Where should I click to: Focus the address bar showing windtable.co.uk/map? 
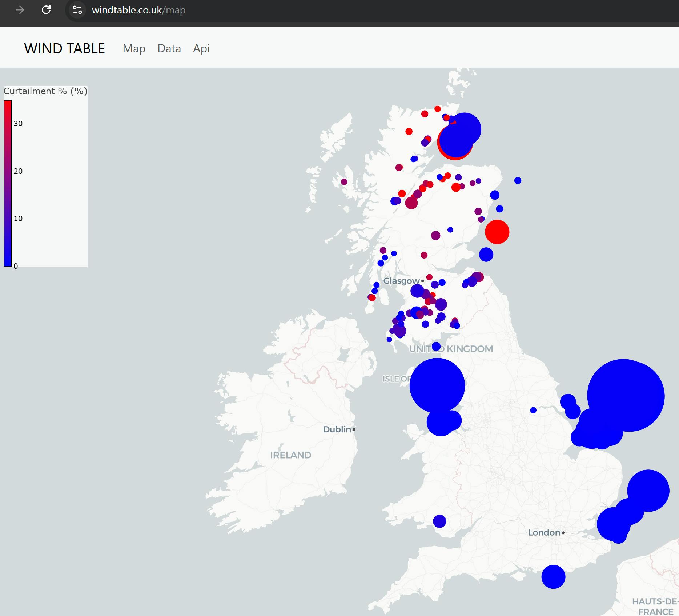click(x=138, y=10)
